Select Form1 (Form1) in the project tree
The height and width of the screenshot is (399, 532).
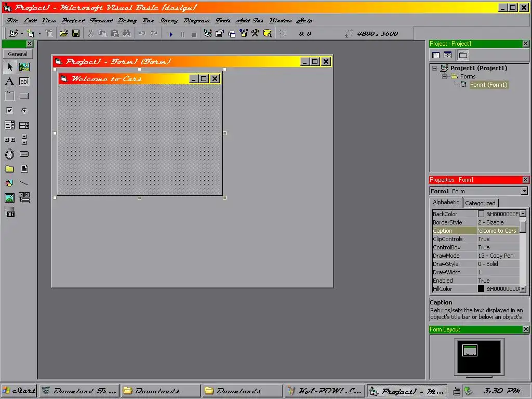[x=488, y=85]
